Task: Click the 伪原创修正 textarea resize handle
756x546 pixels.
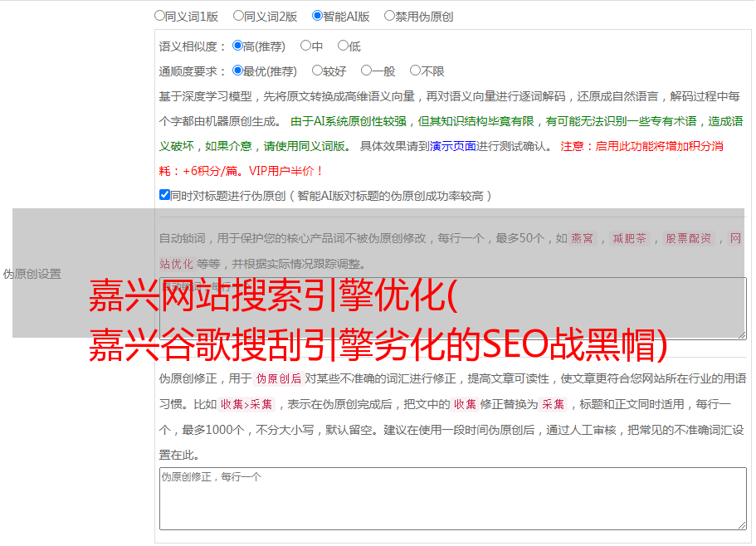Action: pos(742,525)
